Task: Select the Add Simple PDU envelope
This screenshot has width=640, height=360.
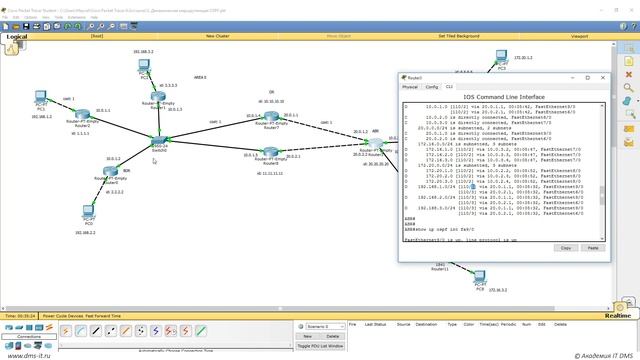Action: (629, 129)
